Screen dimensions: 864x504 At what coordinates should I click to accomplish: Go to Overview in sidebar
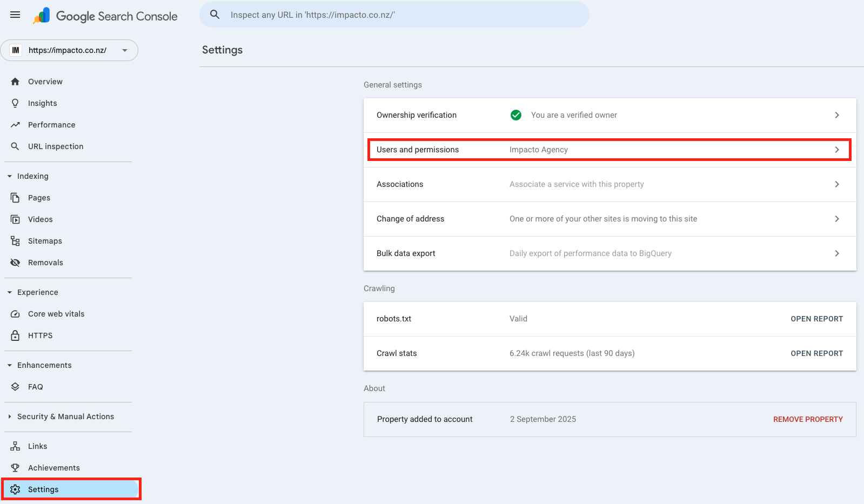click(45, 82)
